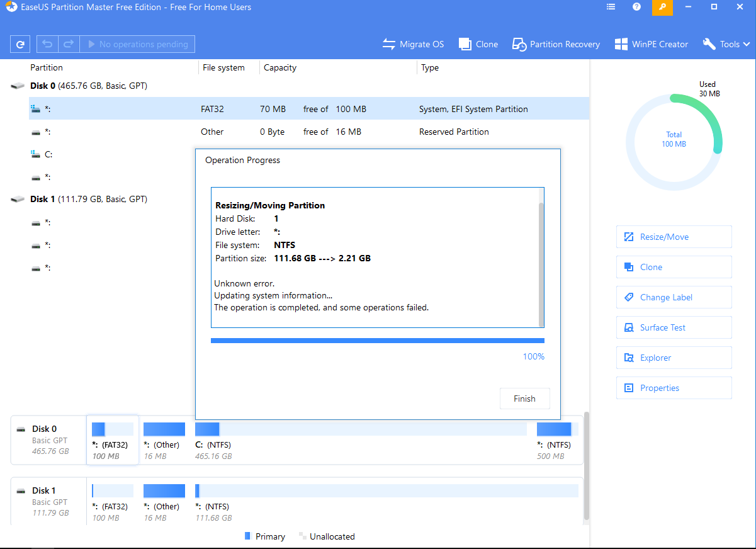Open WinPE Creator
The width and height of the screenshot is (756, 549).
(x=652, y=44)
